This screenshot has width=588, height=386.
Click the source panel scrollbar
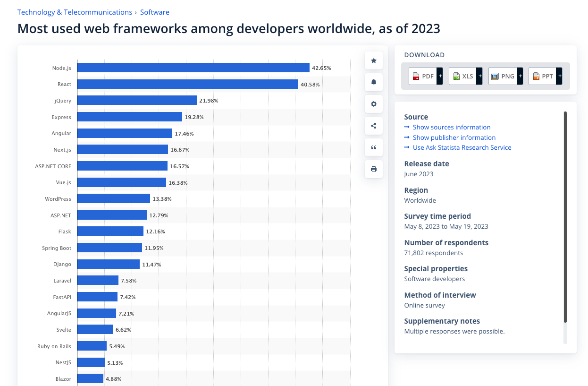[x=565, y=217]
